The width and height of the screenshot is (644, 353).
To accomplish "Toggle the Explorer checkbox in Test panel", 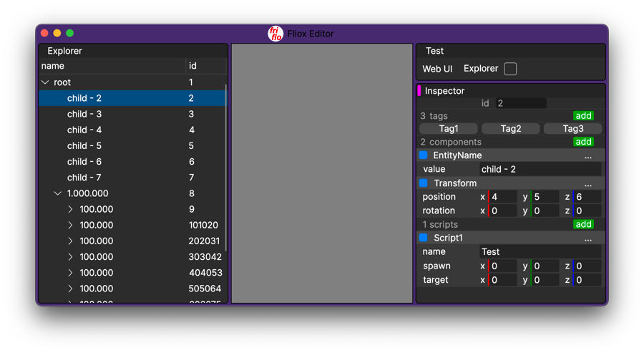I will click(x=510, y=69).
